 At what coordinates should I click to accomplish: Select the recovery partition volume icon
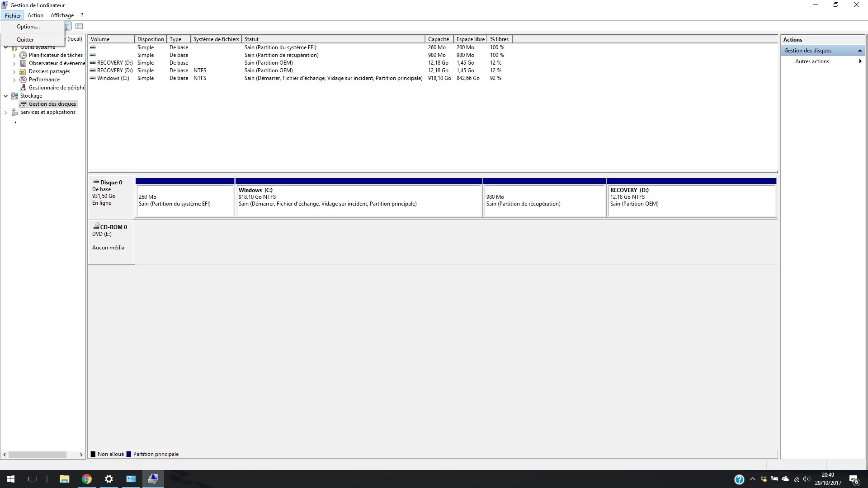pyautogui.click(x=93, y=55)
